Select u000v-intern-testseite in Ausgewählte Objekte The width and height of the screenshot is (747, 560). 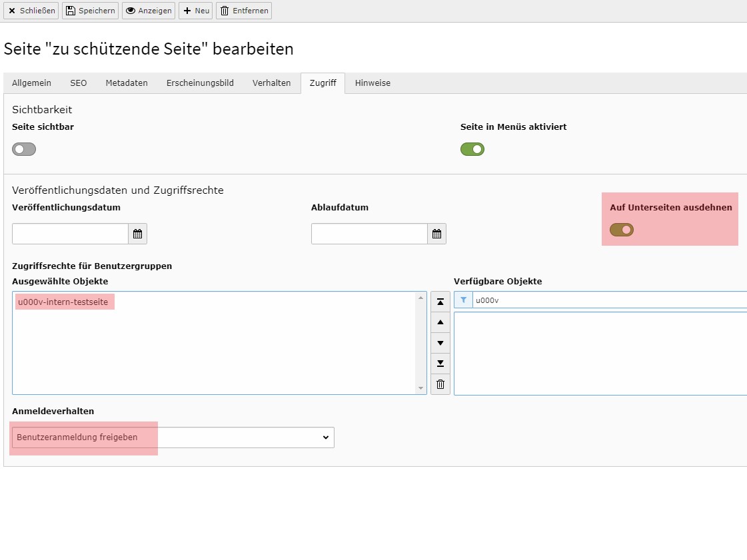click(x=63, y=302)
